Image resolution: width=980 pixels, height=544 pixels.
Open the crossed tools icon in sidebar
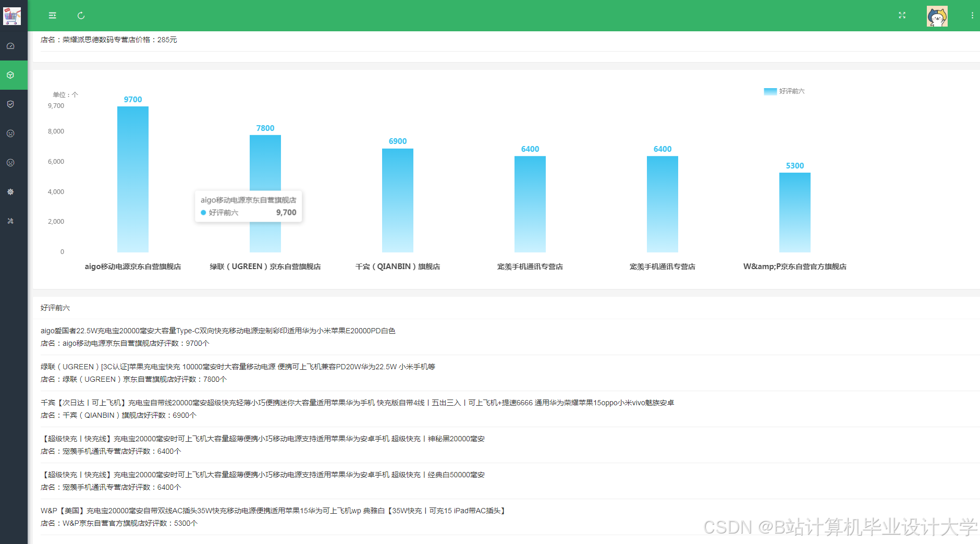tap(10, 221)
